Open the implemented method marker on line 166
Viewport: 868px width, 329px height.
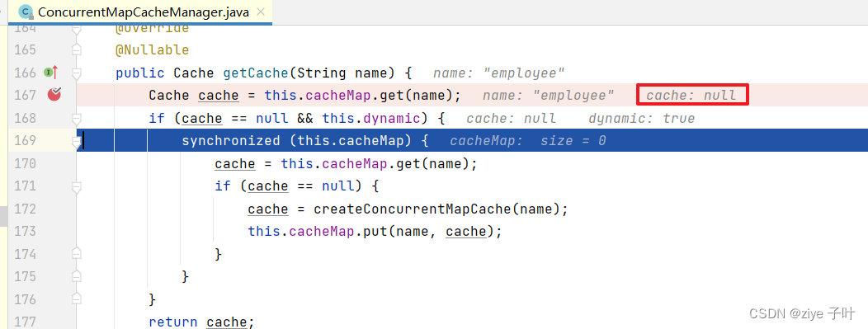51,72
